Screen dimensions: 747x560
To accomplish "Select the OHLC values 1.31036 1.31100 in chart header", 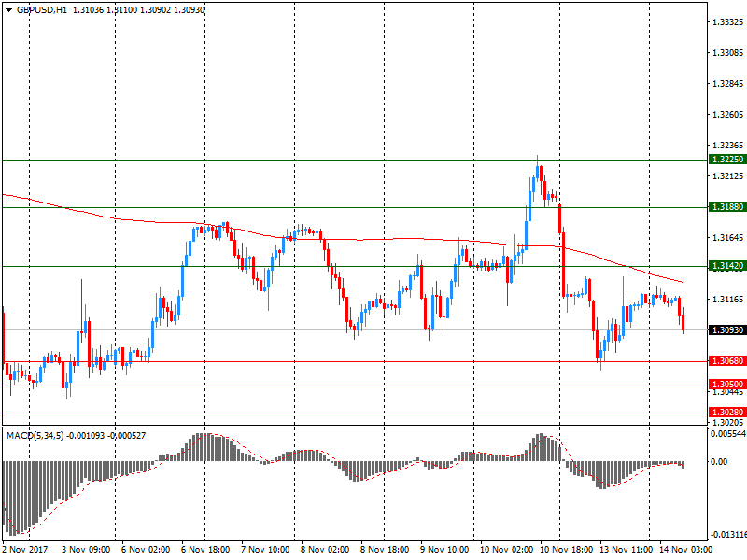I will (105, 10).
